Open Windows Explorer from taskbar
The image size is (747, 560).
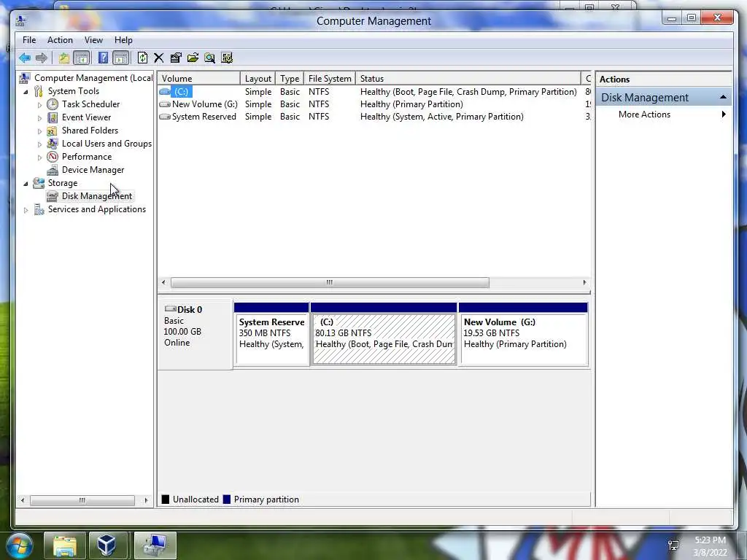pyautogui.click(x=64, y=545)
